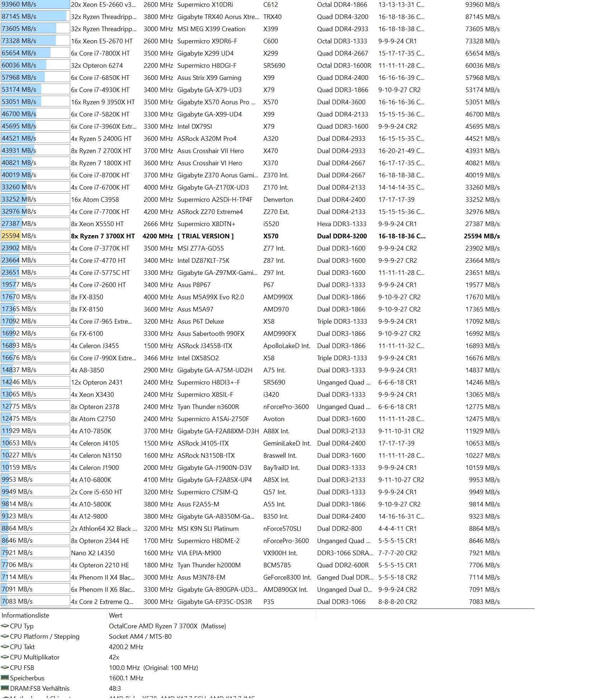Click Asus P6T Deluxe cell
Screen dimensions: 598x700
[x=201, y=321]
